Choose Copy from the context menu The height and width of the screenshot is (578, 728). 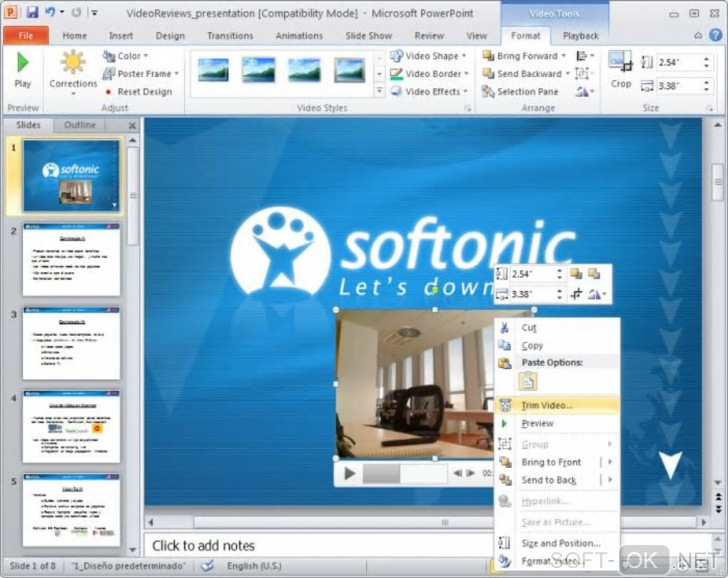[557, 345]
